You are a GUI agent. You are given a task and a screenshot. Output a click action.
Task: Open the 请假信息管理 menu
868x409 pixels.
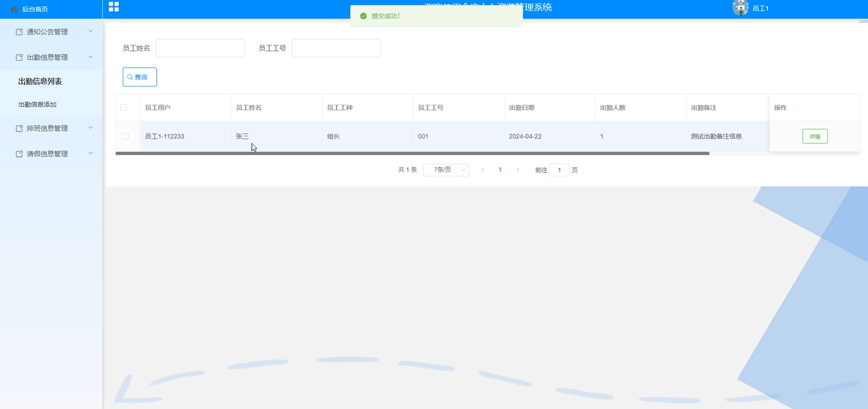coord(51,154)
